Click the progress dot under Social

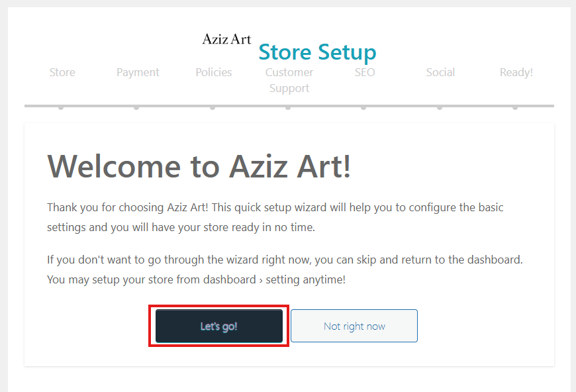click(440, 107)
